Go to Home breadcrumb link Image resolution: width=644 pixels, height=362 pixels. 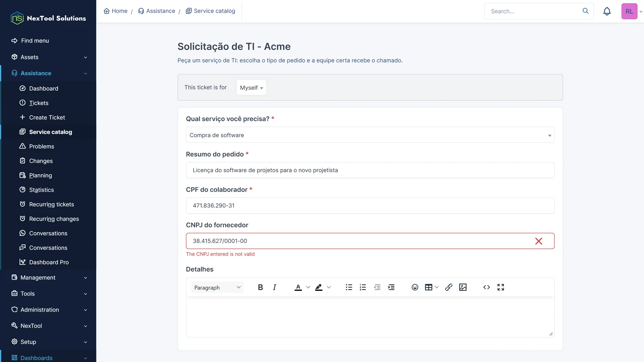tap(116, 11)
